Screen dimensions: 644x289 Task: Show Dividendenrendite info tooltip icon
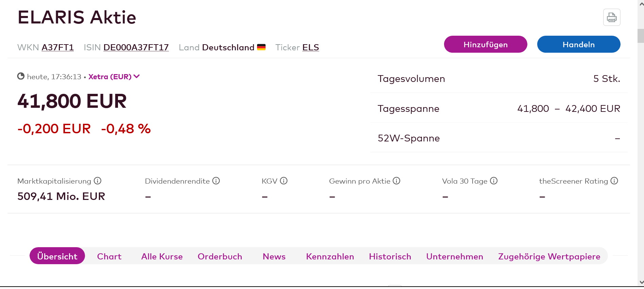click(x=216, y=181)
